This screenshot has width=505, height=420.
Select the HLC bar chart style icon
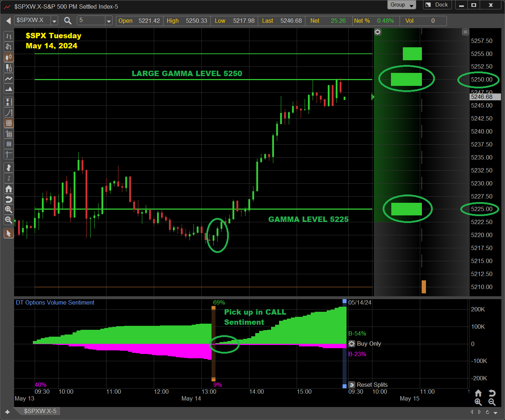click(x=9, y=47)
